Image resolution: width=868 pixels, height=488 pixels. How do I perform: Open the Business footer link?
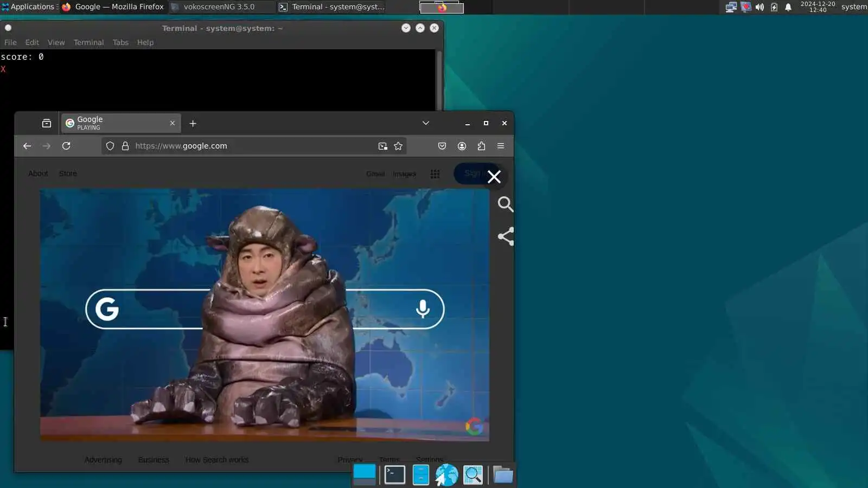pyautogui.click(x=154, y=460)
